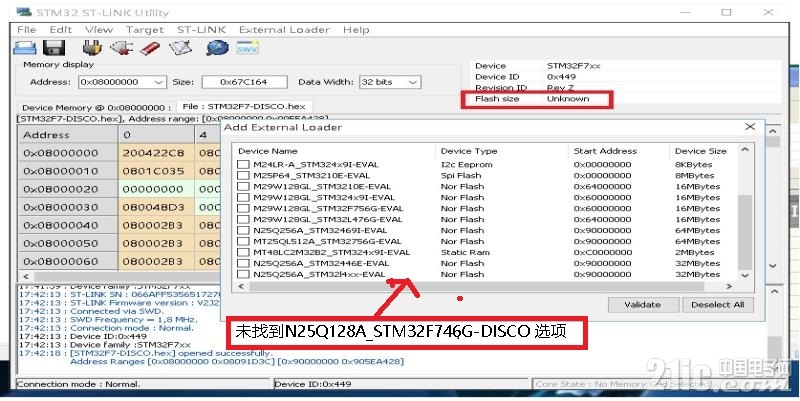The height and width of the screenshot is (401, 800).
Task: Open the Edit menu
Action: [x=61, y=30]
